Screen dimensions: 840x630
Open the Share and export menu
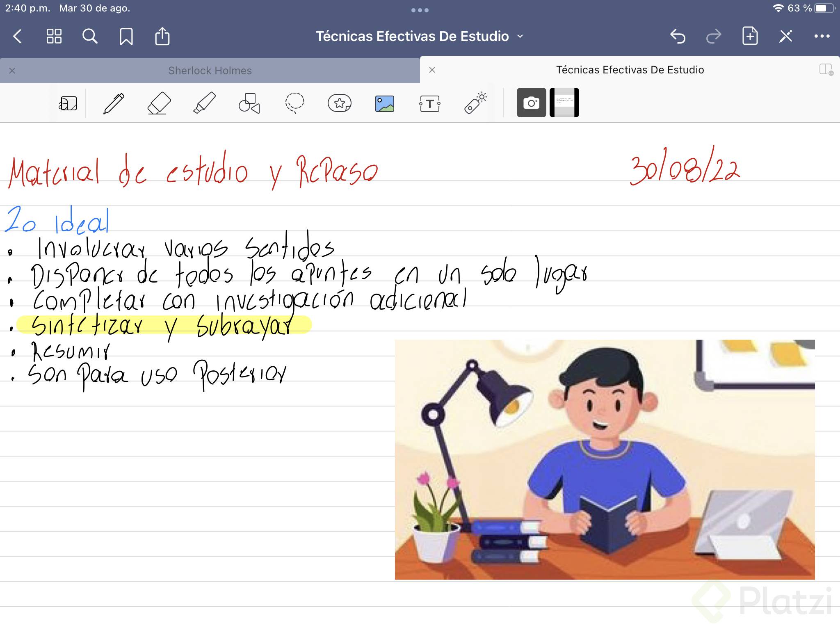point(162,37)
